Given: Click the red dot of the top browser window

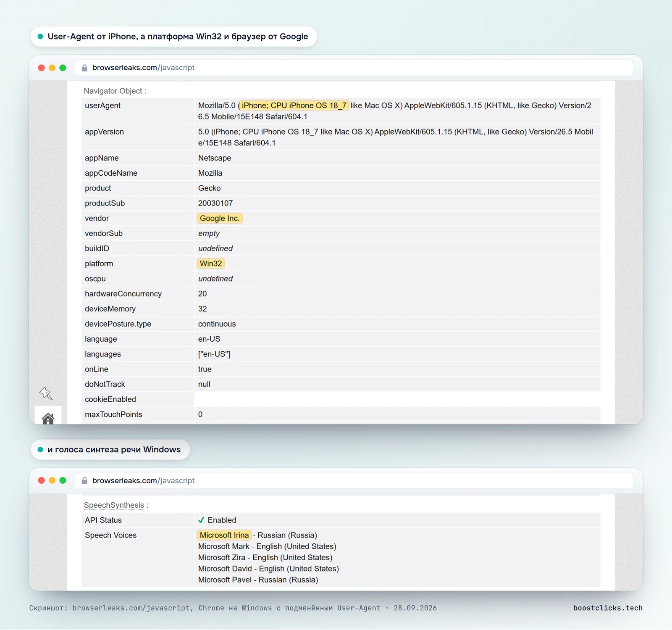Looking at the screenshot, I should [x=41, y=68].
